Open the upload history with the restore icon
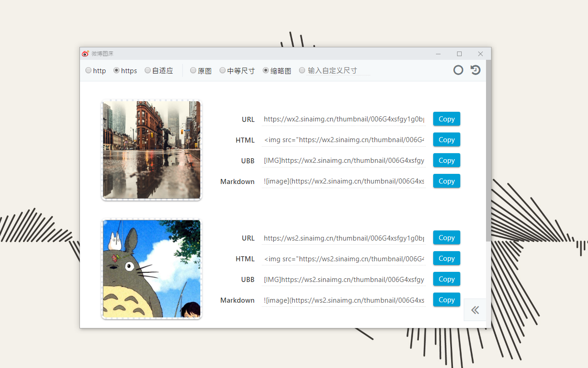The height and width of the screenshot is (368, 588). tap(475, 70)
